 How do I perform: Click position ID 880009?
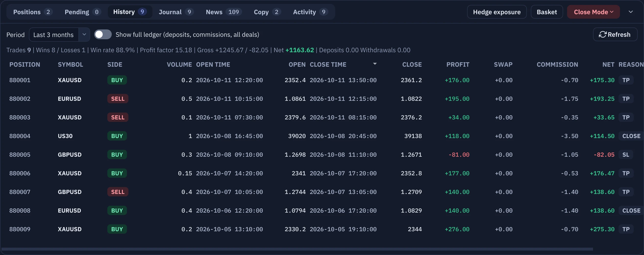pos(20,229)
